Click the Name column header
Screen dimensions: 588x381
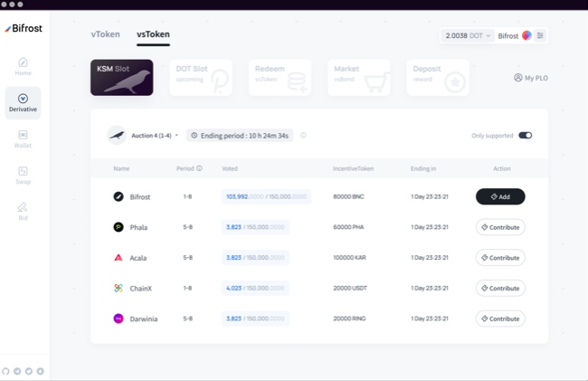tap(121, 168)
